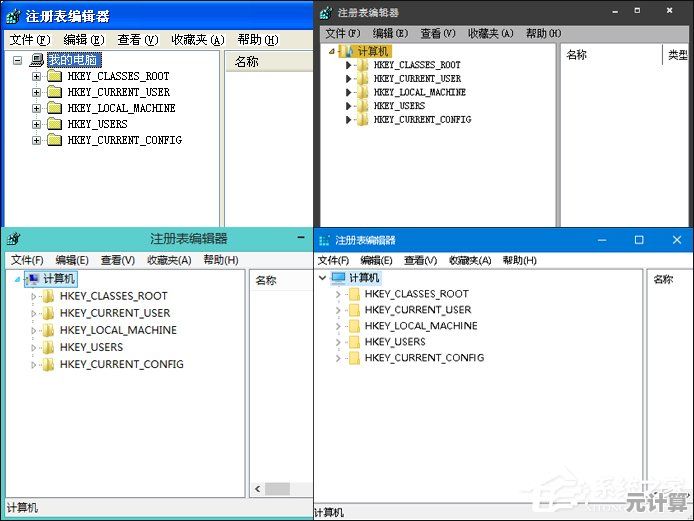
Task: Open 编辑(E) menu in teal-titled window
Action: [x=72, y=260]
